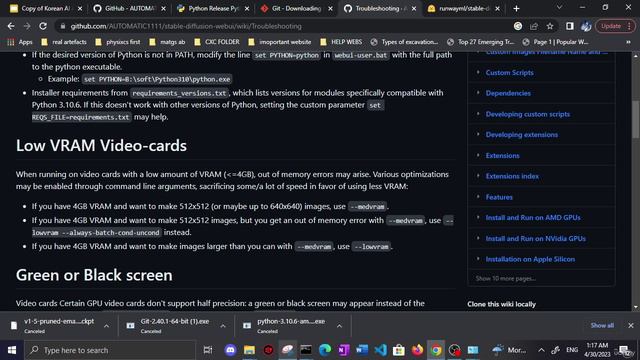Open a new browser tab
The image size is (640, 360).
tap(516, 8)
